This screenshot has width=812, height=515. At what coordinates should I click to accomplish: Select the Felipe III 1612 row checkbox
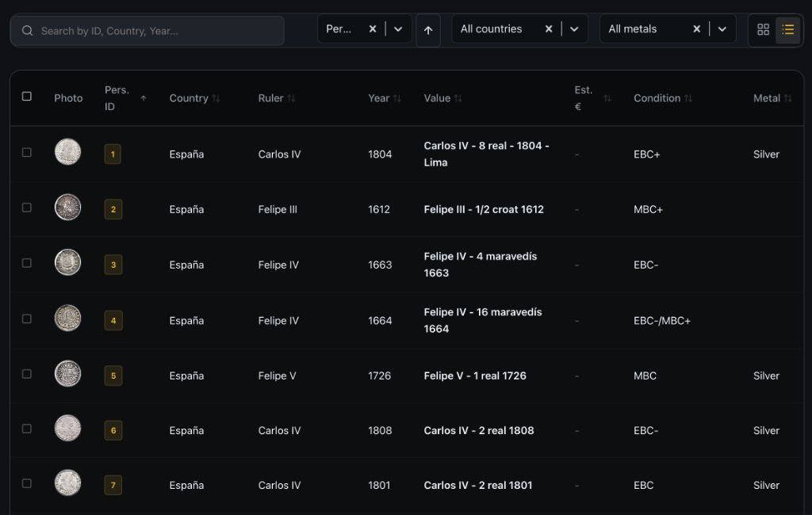27,208
